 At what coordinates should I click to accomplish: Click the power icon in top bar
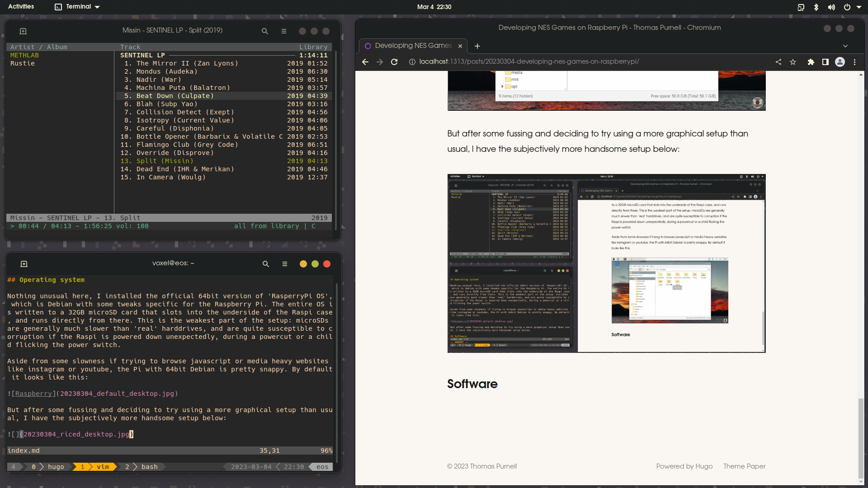click(847, 7)
